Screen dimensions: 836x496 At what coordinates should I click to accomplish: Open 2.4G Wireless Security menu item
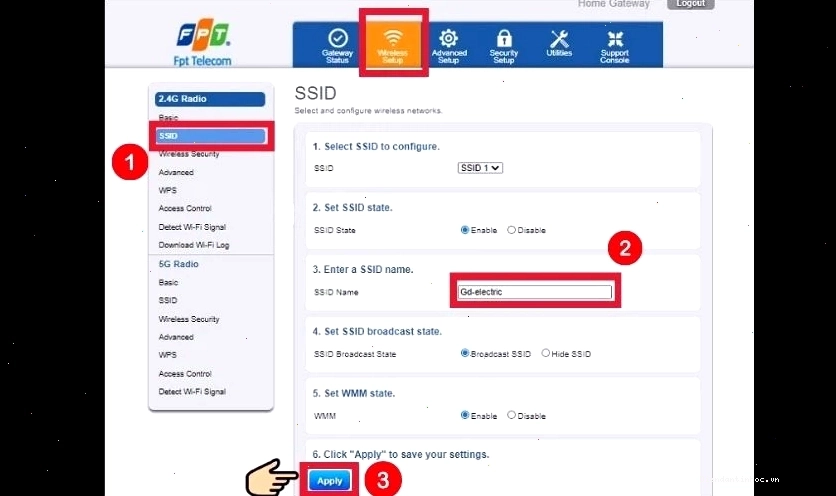click(189, 154)
